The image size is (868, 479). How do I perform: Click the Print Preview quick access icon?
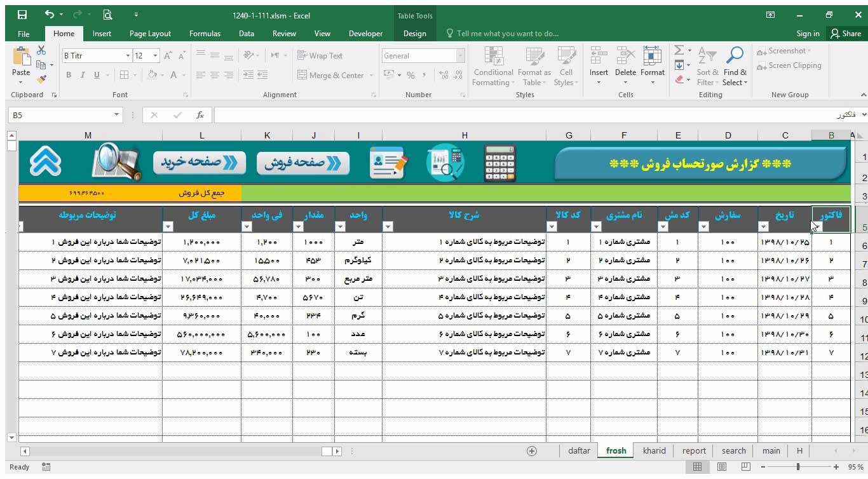[107, 15]
